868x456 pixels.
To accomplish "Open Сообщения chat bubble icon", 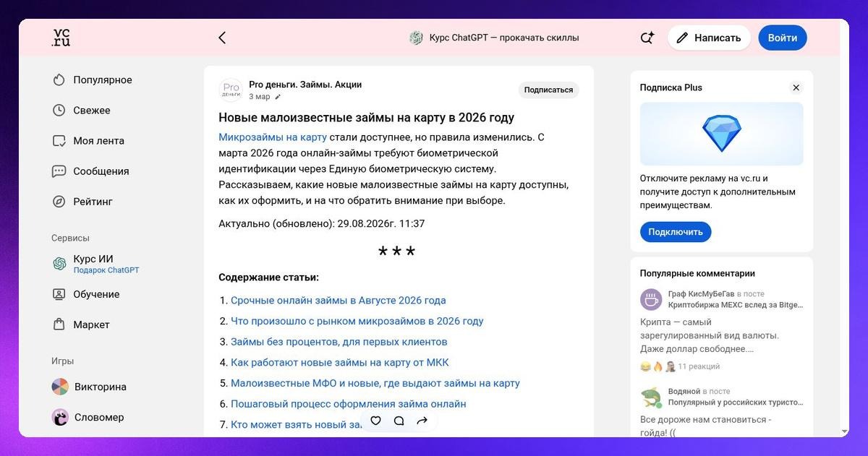I will pyautogui.click(x=59, y=171).
